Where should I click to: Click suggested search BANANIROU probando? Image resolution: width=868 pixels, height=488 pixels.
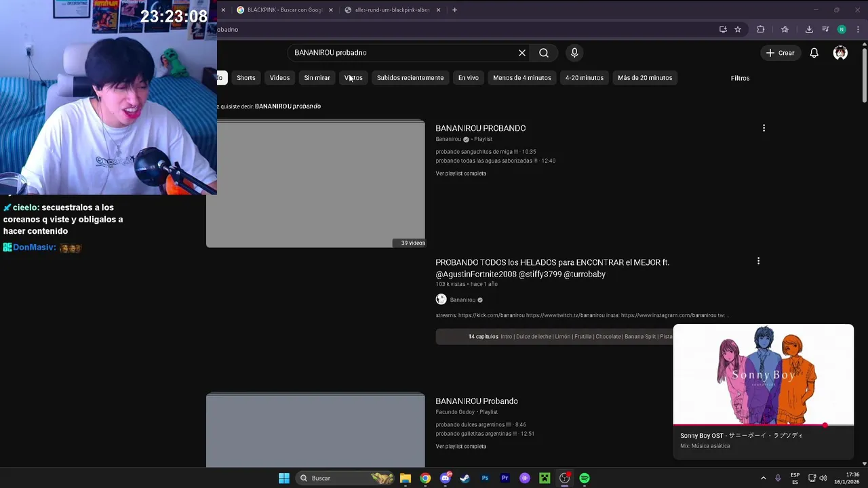[288, 106]
